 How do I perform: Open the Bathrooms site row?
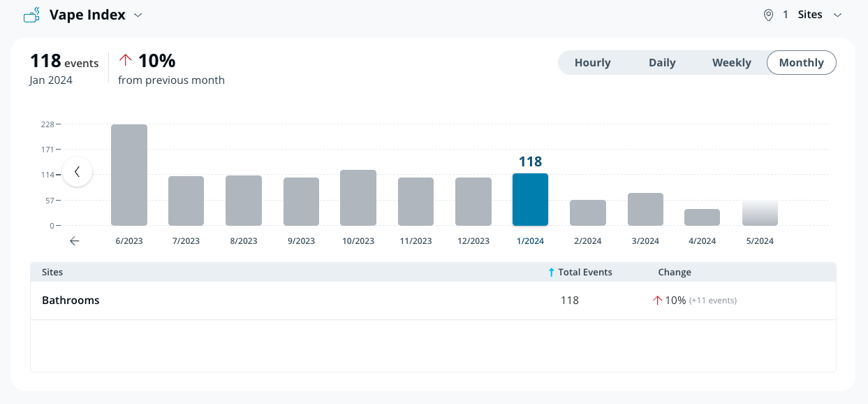click(71, 301)
